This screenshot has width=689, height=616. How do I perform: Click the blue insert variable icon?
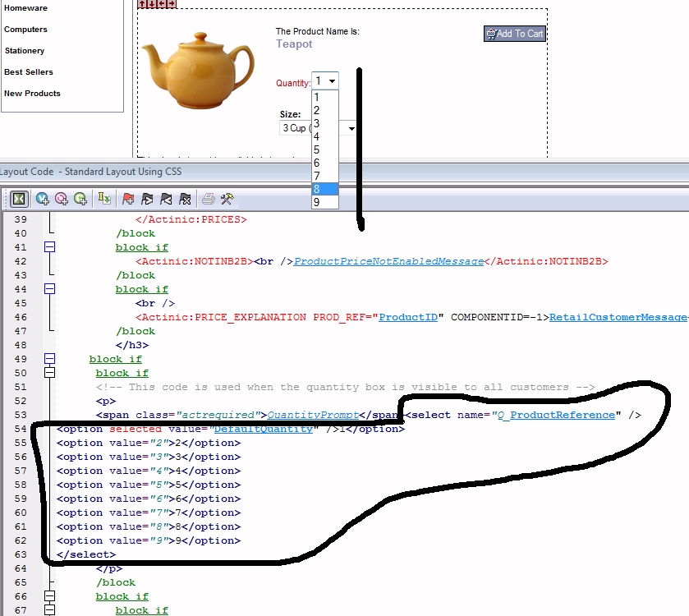(43, 199)
